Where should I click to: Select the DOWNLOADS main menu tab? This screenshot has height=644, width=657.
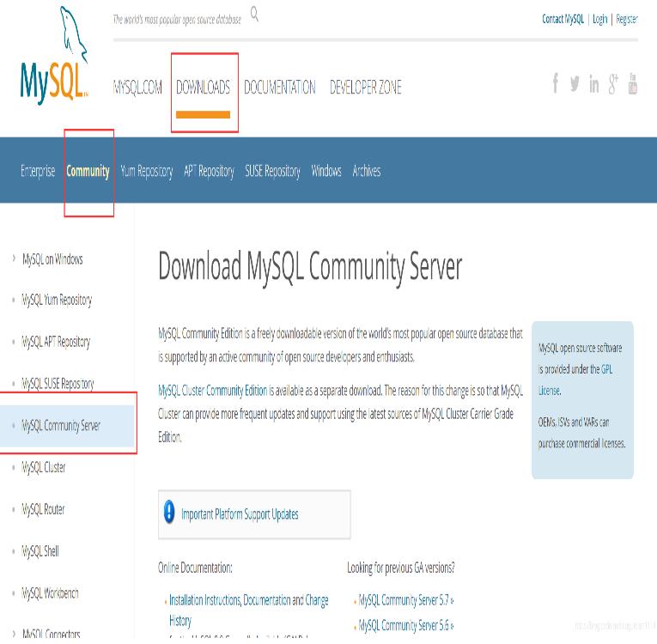coord(203,88)
